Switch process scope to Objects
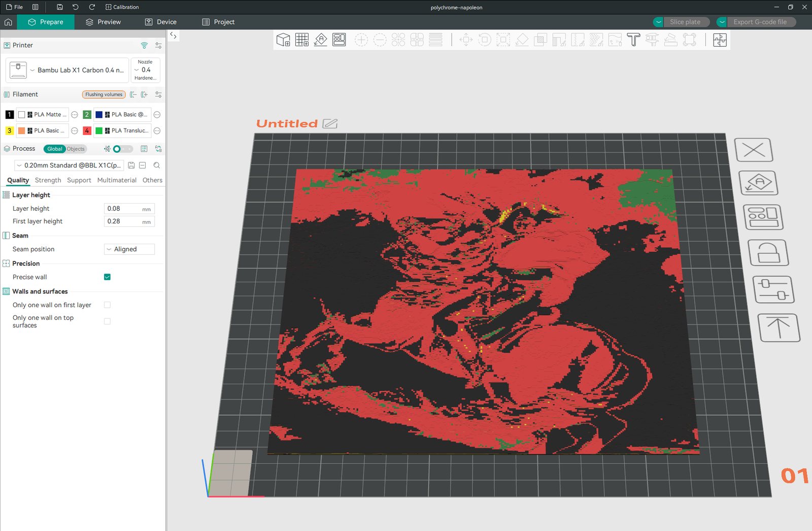 (x=76, y=149)
